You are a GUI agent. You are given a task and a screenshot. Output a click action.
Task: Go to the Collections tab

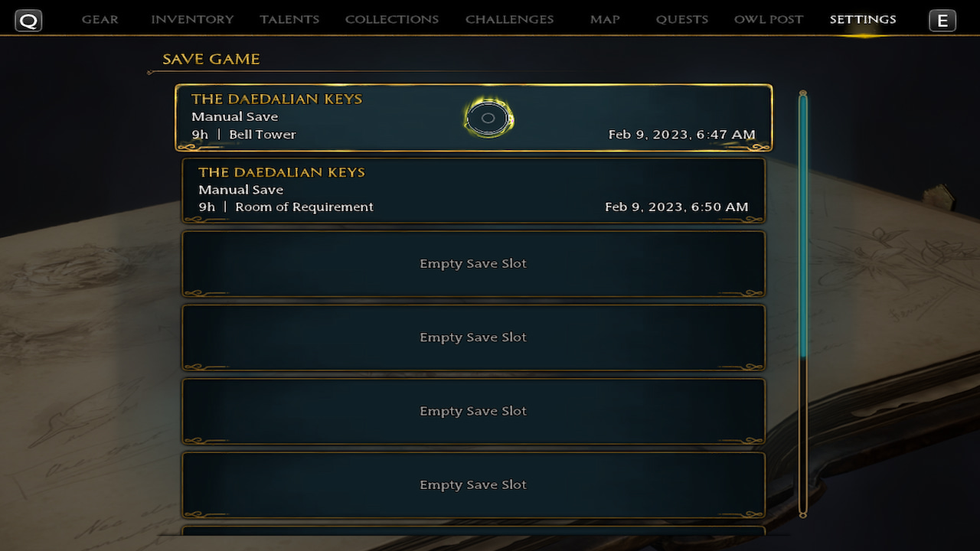point(392,19)
